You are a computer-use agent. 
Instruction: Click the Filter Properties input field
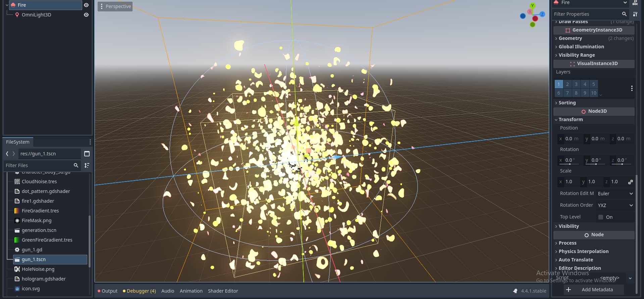[x=590, y=14]
